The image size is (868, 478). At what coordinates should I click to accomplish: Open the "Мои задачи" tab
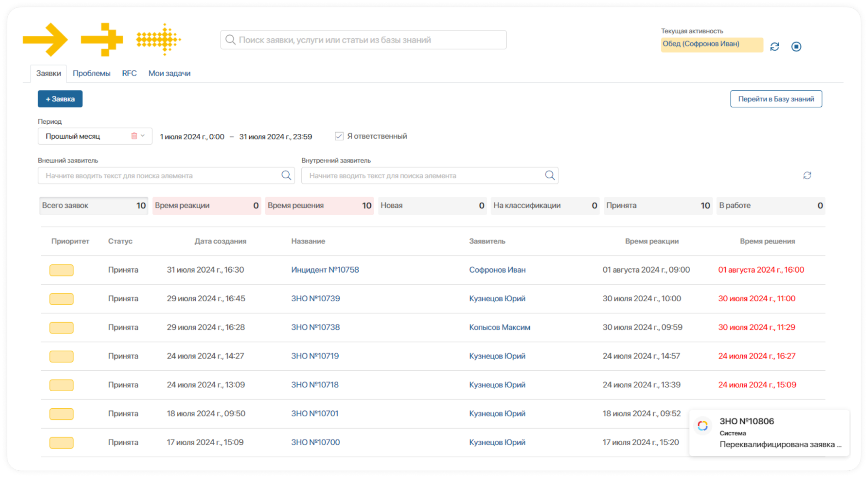(169, 73)
